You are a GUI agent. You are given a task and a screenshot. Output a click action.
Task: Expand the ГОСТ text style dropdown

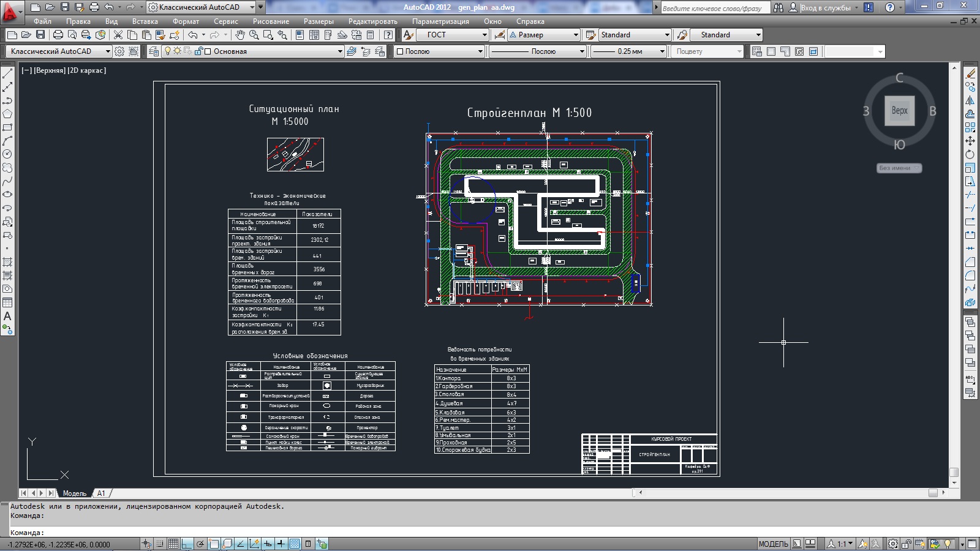click(x=484, y=35)
